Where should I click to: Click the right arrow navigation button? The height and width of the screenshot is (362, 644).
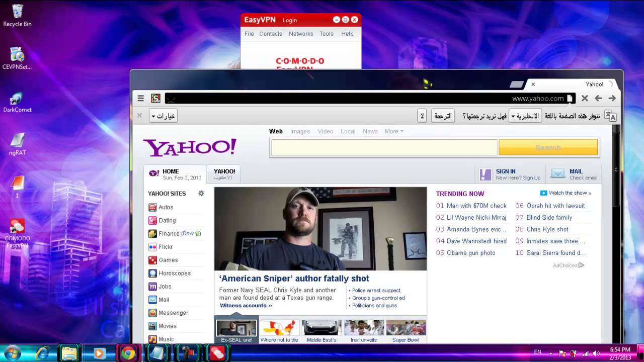[x=612, y=99]
